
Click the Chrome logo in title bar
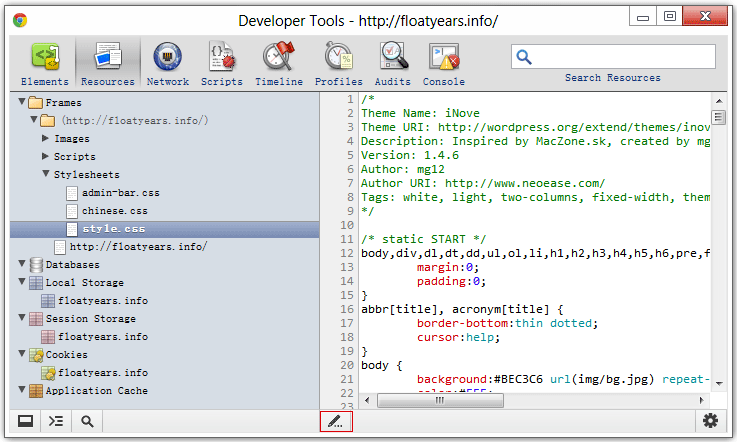(20, 20)
